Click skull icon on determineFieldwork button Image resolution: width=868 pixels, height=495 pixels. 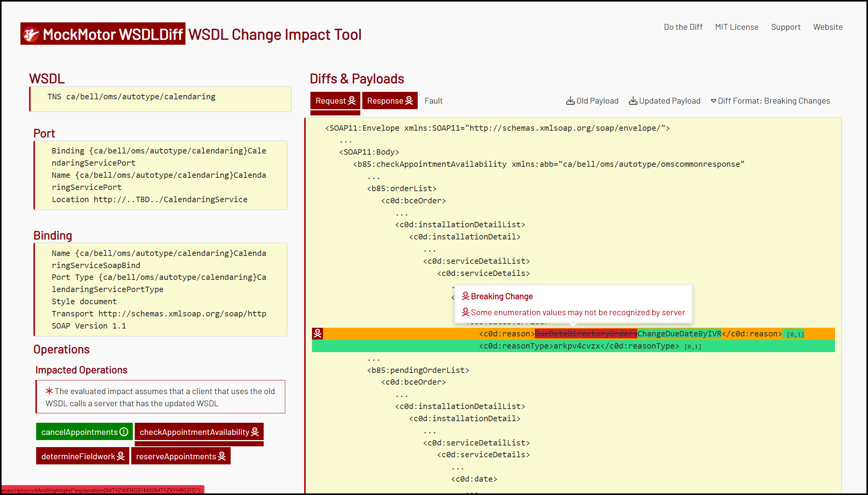121,456
